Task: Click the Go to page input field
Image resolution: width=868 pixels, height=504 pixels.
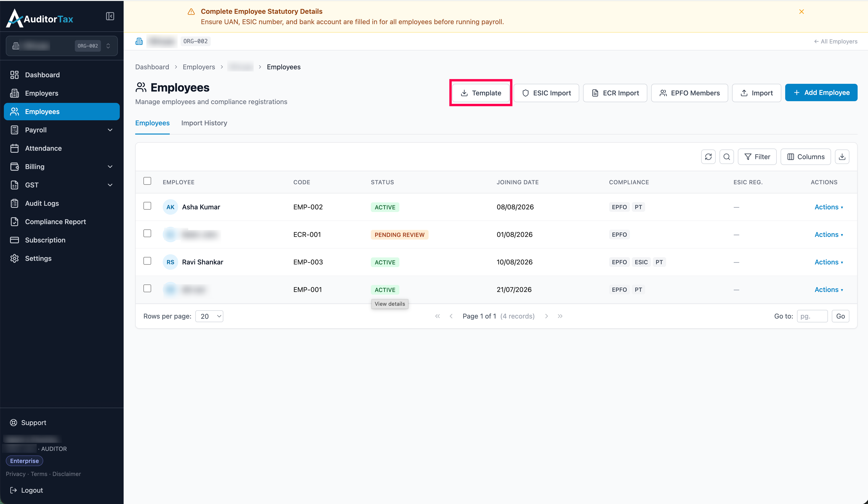Action: click(x=812, y=316)
